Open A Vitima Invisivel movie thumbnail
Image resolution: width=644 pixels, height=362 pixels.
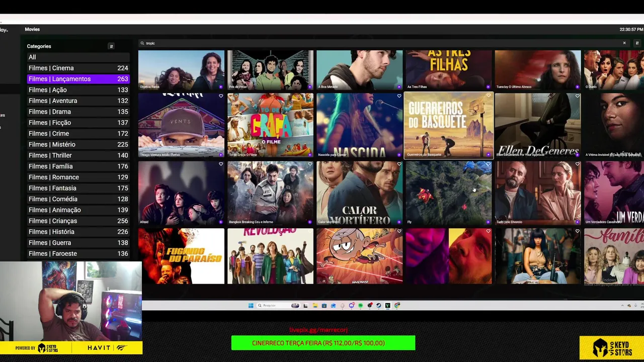[614, 125]
